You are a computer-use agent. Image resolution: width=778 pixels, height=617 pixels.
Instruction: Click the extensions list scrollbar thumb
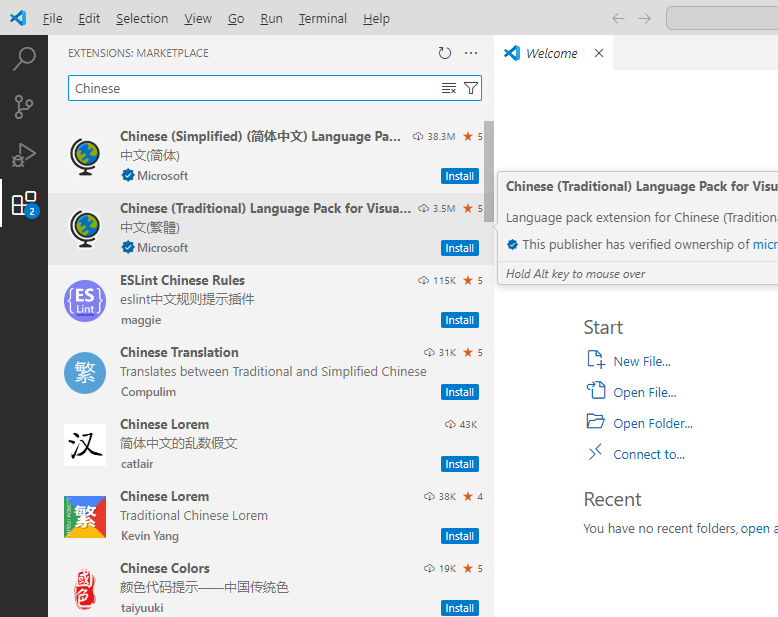tap(489, 171)
